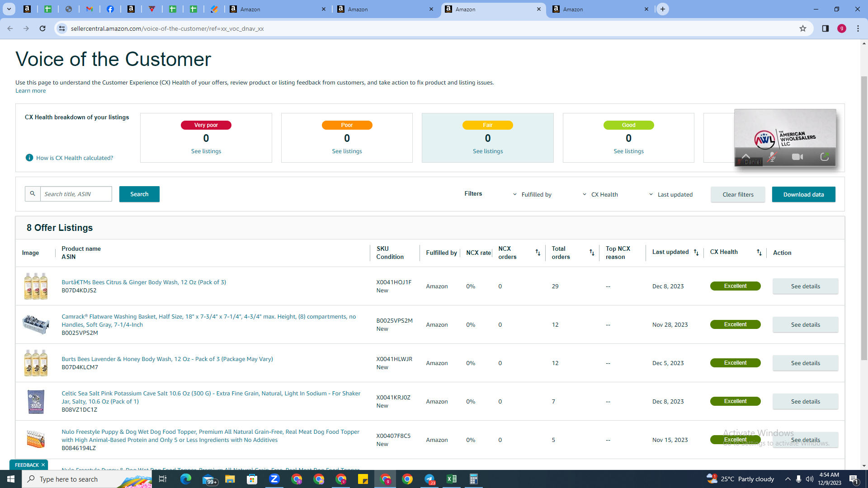
Task: Open Zoom from the taskbar
Action: tap(274, 479)
